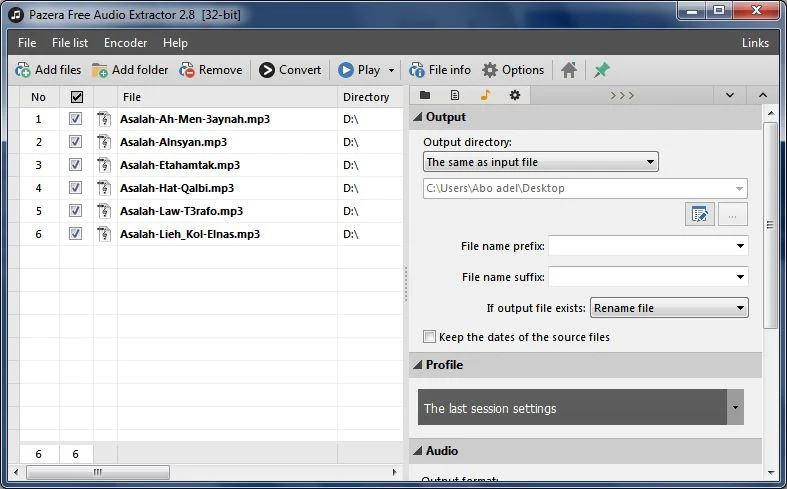Image resolution: width=787 pixels, height=489 pixels.
Task: Uncheck Asalah-Alnsyan.mp3 checkbox
Action: 75,142
